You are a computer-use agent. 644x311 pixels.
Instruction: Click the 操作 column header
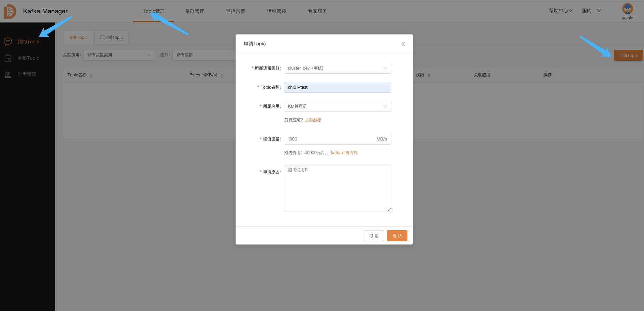548,75
